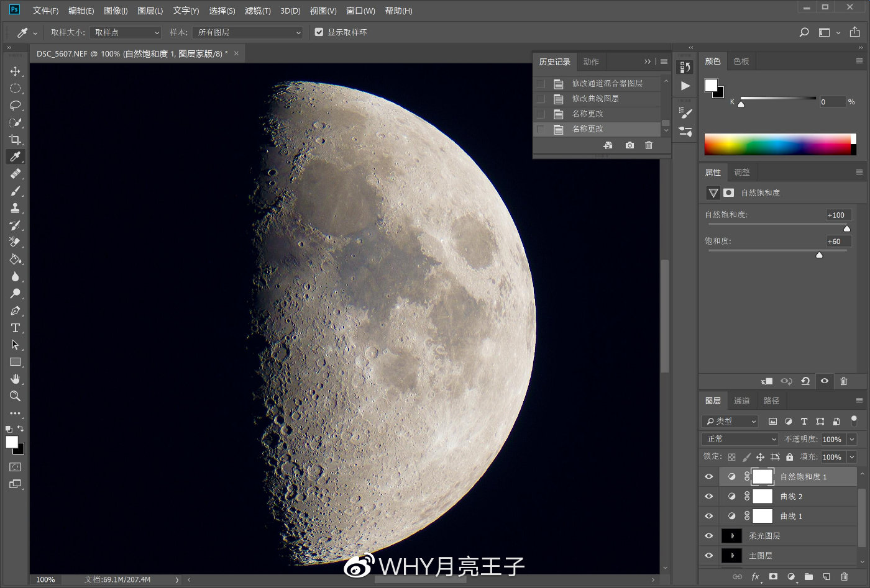Delete current state trash icon in History
The image size is (870, 588).
pos(649,145)
